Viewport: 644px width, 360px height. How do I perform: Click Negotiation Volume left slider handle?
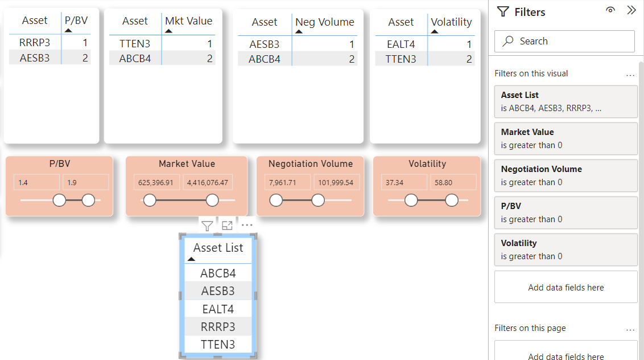276,201
